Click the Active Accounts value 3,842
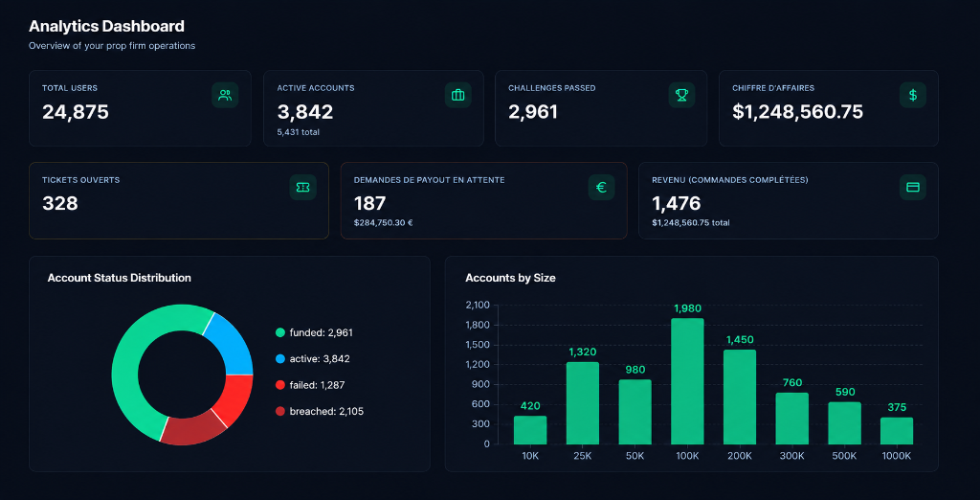Image resolution: width=980 pixels, height=500 pixels. point(305,112)
